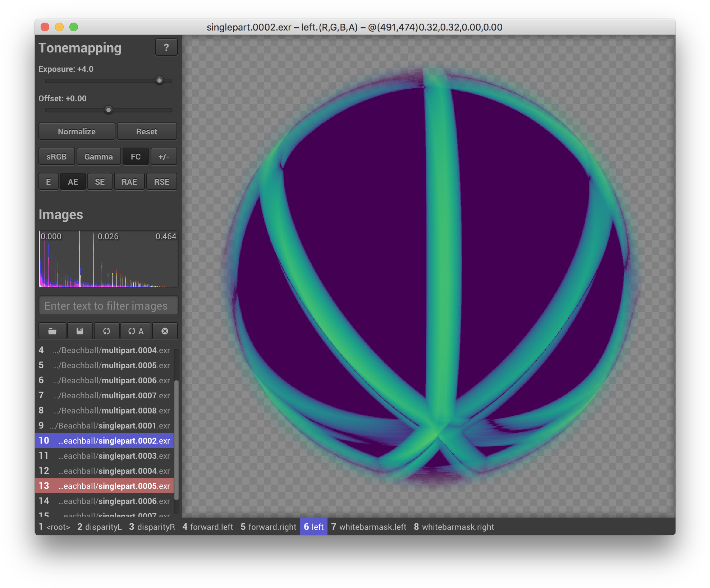Viewport: 710px width, 588px height.
Task: Open the disparityL channel group
Action: tap(100, 527)
